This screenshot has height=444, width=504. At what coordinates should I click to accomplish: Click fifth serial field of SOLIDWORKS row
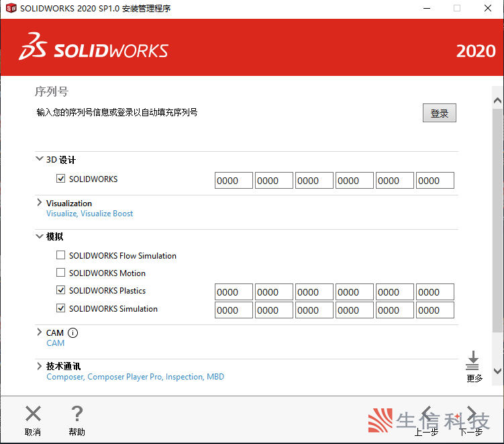click(395, 181)
